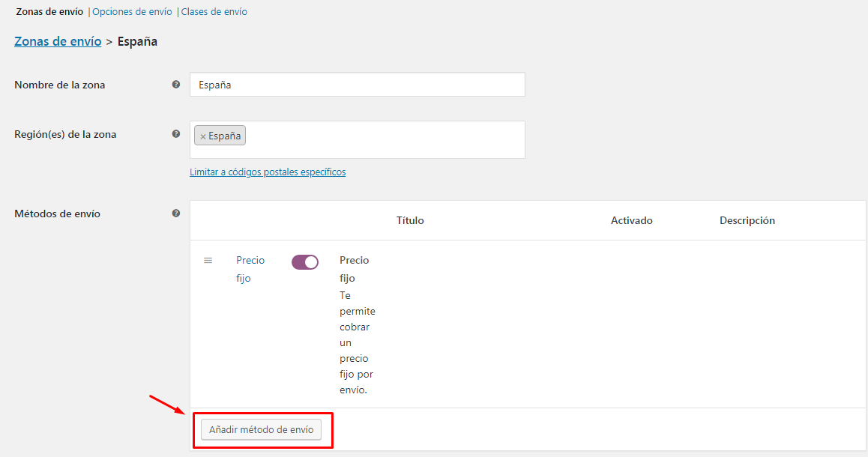Image resolution: width=868 pixels, height=457 pixels.
Task: Click the help icon beside Nombre de la zona
Action: pos(176,85)
